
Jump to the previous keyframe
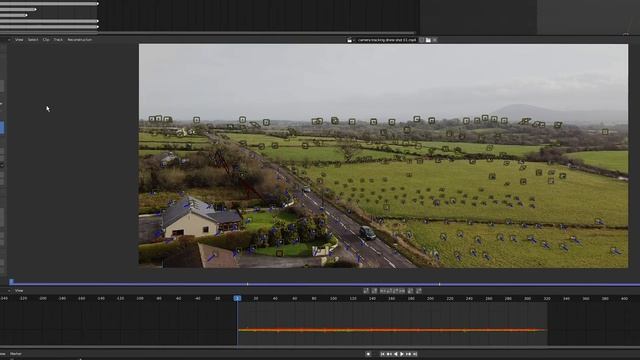tap(389, 354)
